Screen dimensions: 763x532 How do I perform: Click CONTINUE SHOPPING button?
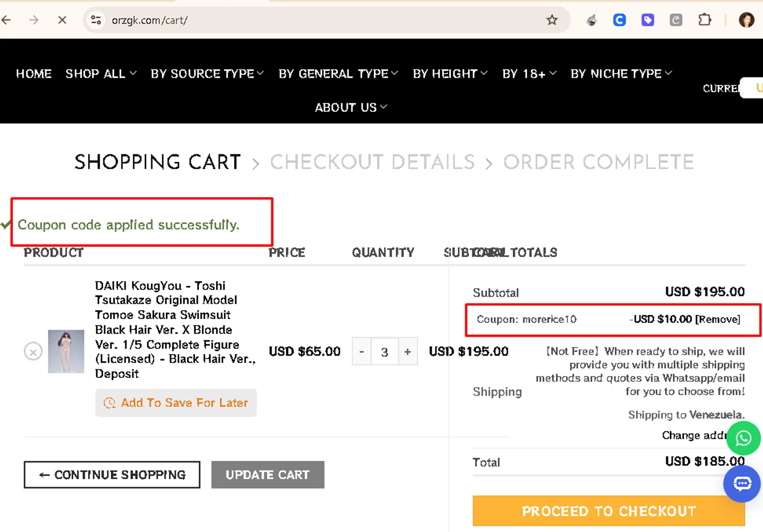pyautogui.click(x=112, y=475)
